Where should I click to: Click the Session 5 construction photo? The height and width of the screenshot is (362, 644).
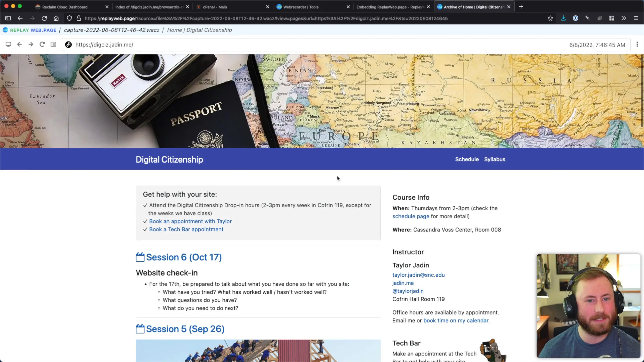click(x=258, y=351)
